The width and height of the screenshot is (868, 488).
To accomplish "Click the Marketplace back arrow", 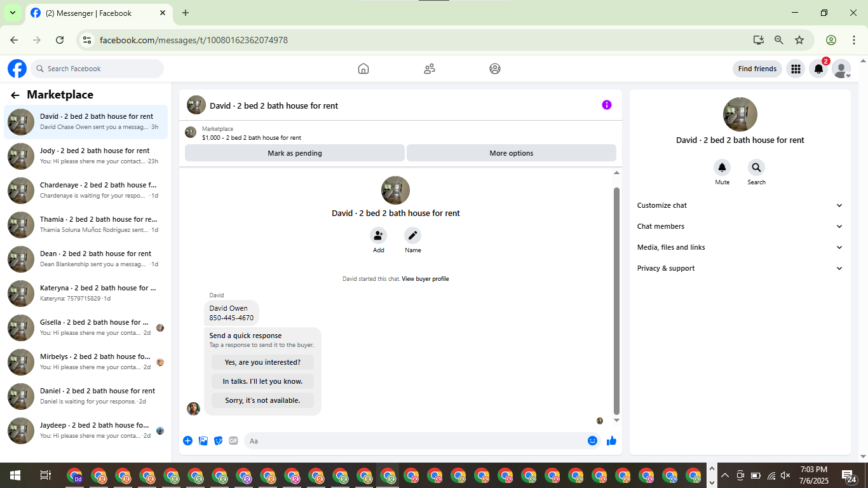I will (x=15, y=95).
